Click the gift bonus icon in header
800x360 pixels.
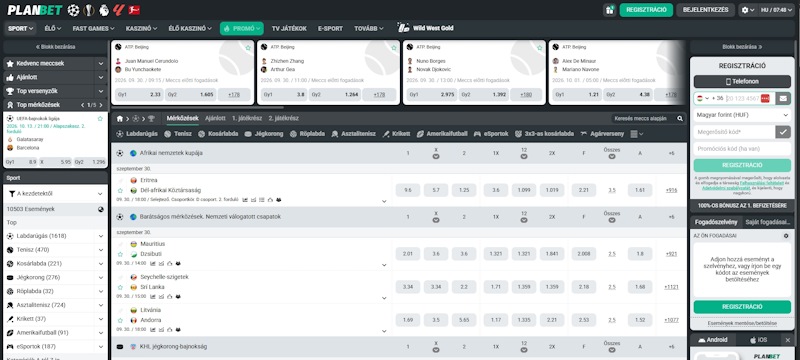pos(609,10)
